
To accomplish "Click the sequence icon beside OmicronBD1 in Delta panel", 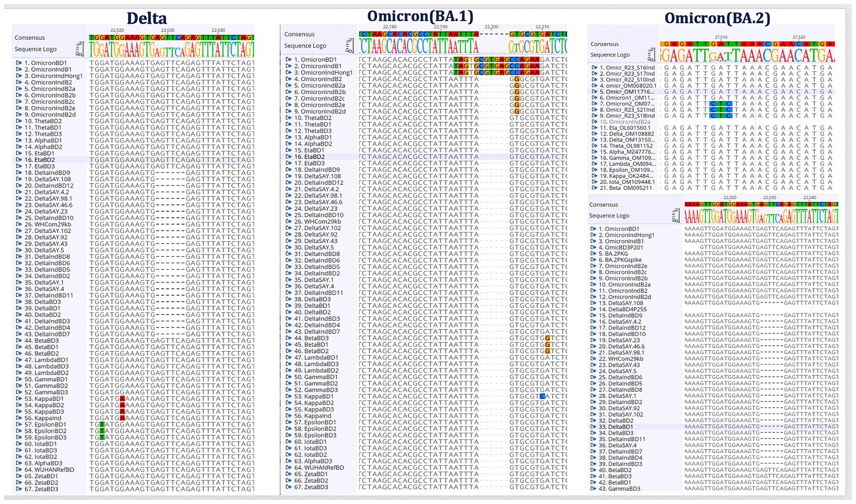I will click(x=19, y=63).
